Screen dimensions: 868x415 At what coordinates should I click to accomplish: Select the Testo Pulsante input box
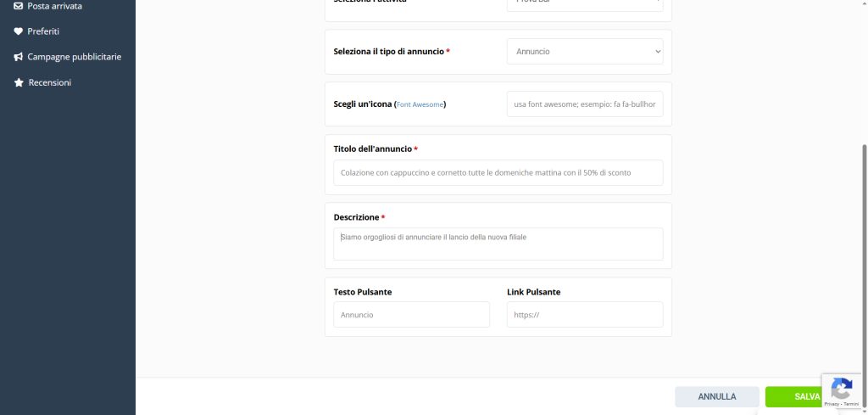click(x=411, y=315)
